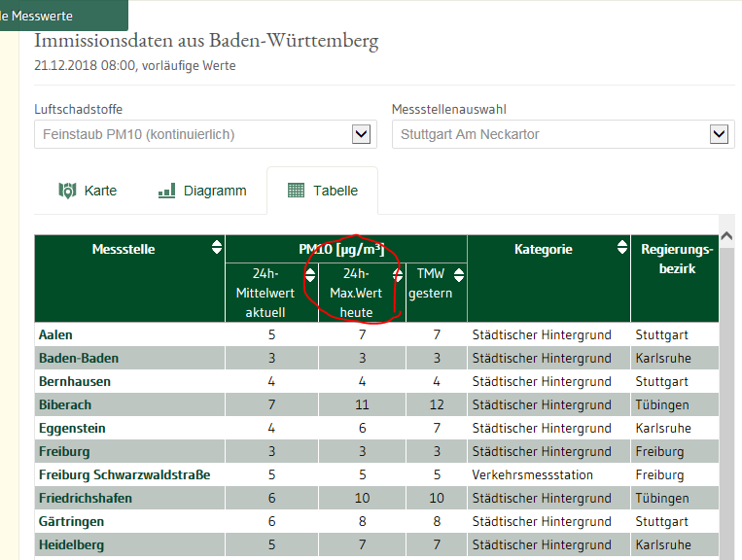Viewport: 742px width, 560px height.
Task: Click the map icon on Karte tab
Action: click(67, 191)
